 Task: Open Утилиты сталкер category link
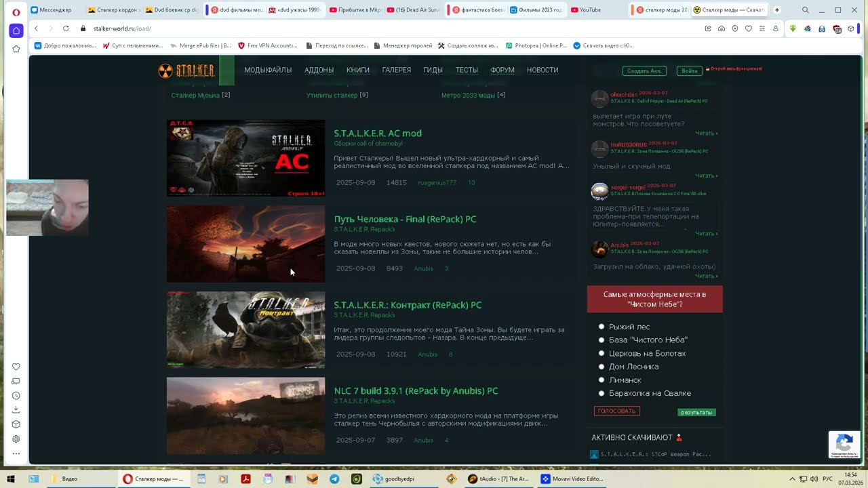(332, 96)
